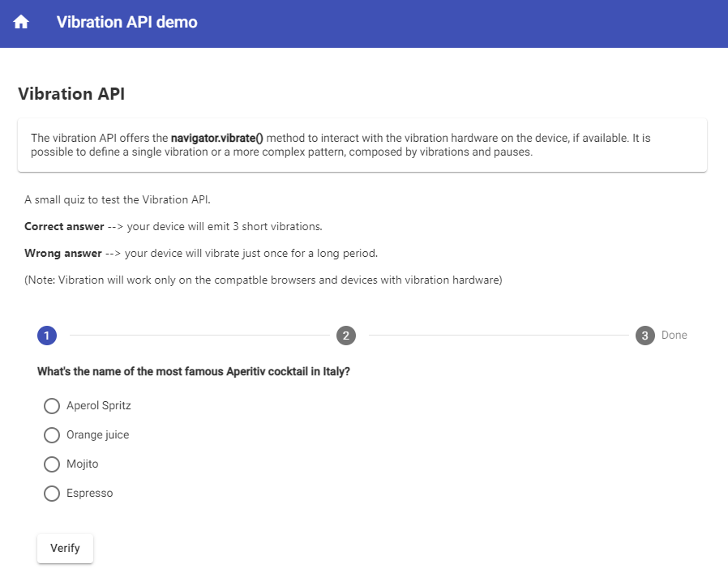
Task: Select step 1 circle in the stepper
Action: tap(46, 336)
